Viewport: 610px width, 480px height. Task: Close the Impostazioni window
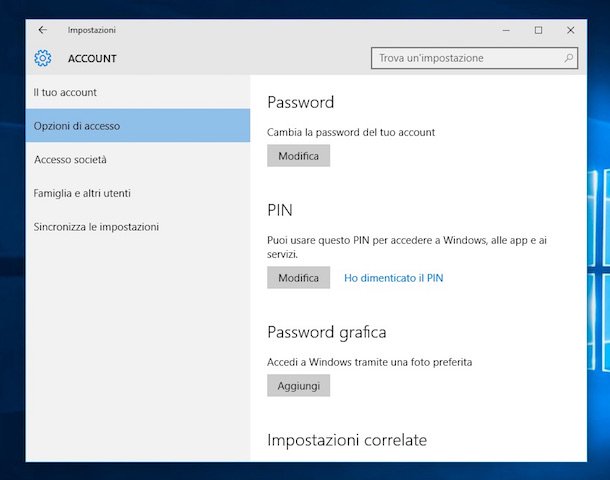[x=571, y=30]
